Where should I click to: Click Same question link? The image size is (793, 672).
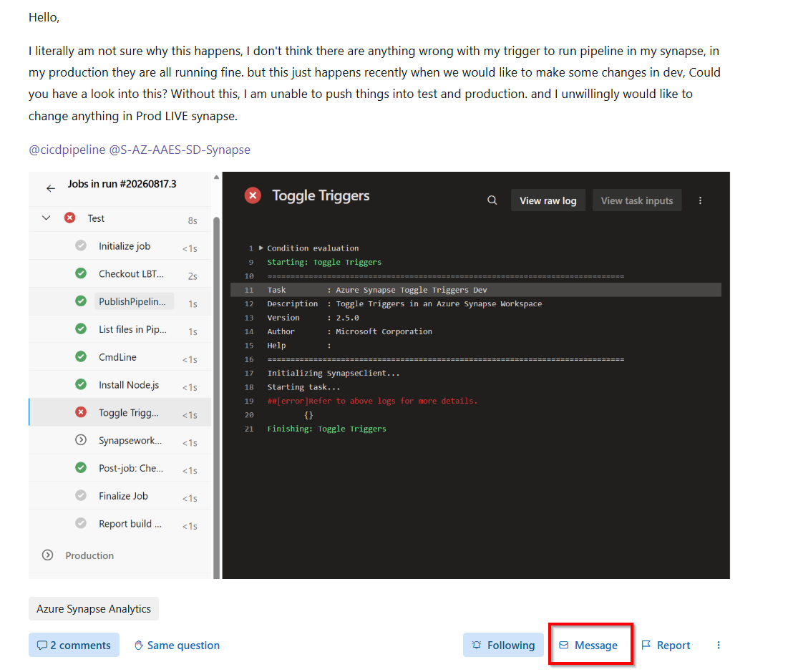[x=177, y=646]
